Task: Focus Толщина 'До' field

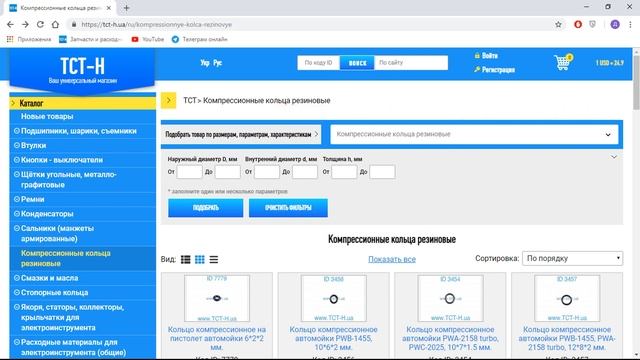Action: 382,172
